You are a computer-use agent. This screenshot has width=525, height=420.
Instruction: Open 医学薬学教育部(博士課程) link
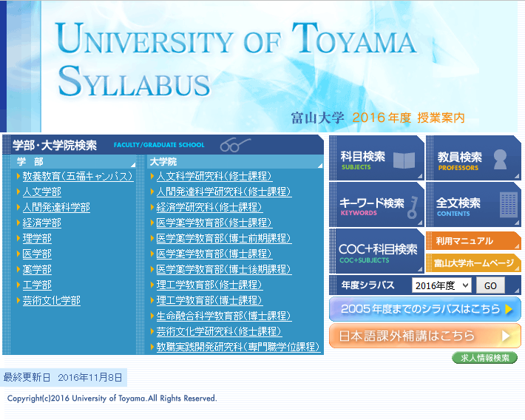point(214,254)
